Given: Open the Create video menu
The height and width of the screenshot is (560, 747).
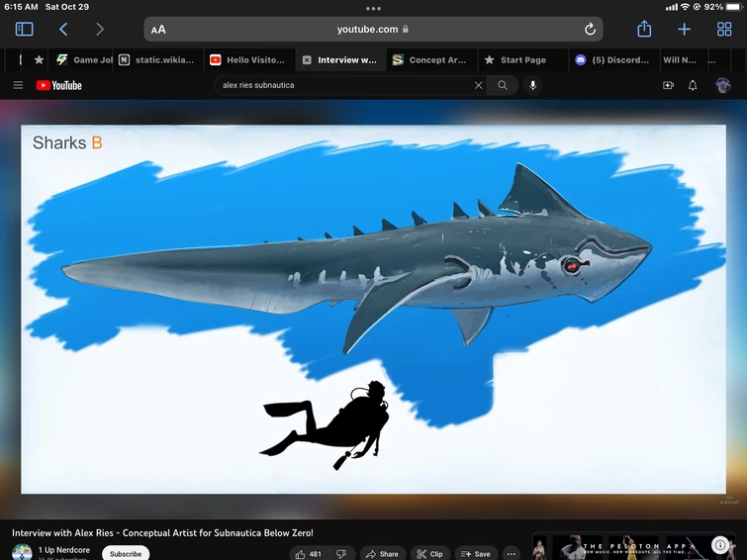Looking at the screenshot, I should coord(669,85).
